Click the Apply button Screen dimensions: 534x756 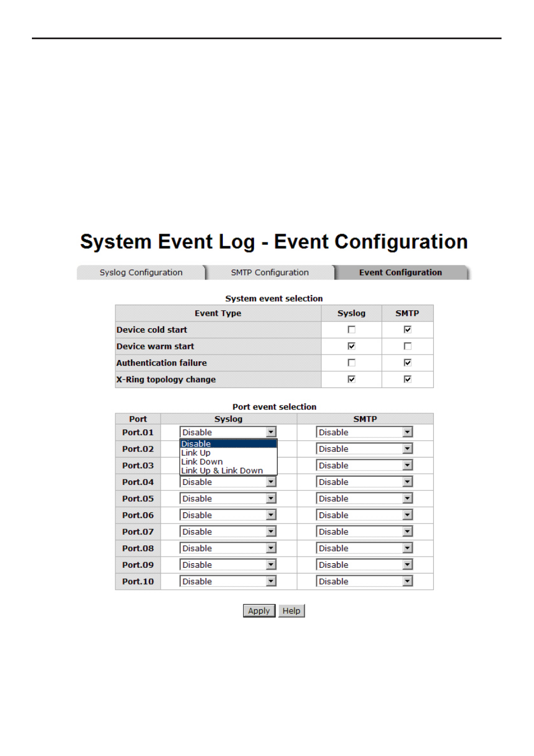tap(259, 611)
